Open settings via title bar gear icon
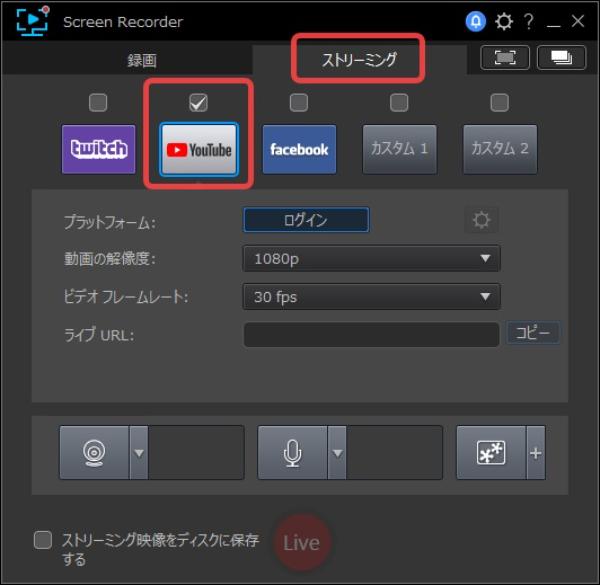This screenshot has height=585, width=600. tap(504, 21)
